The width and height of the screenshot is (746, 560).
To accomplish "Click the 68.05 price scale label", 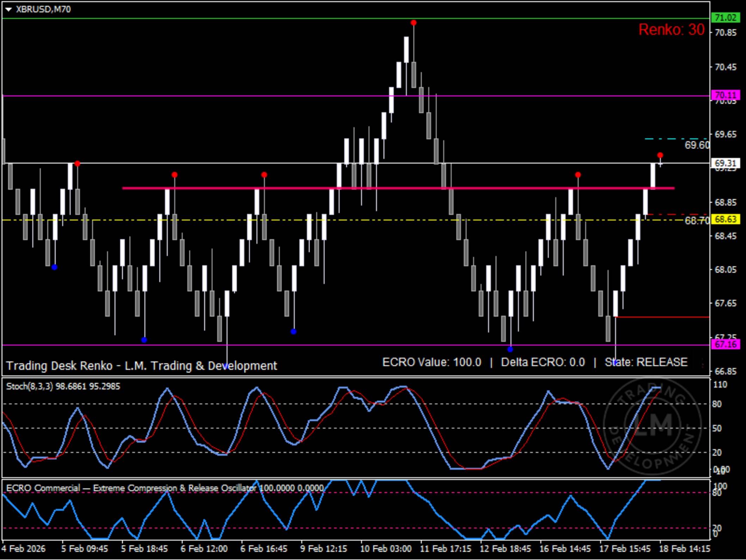I will 725,270.
